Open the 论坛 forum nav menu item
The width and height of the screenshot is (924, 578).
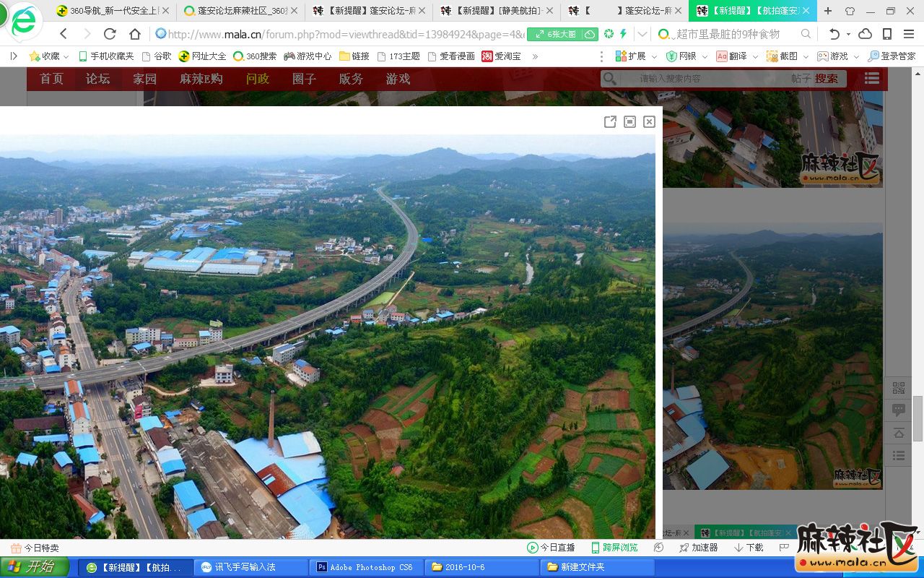coord(98,79)
